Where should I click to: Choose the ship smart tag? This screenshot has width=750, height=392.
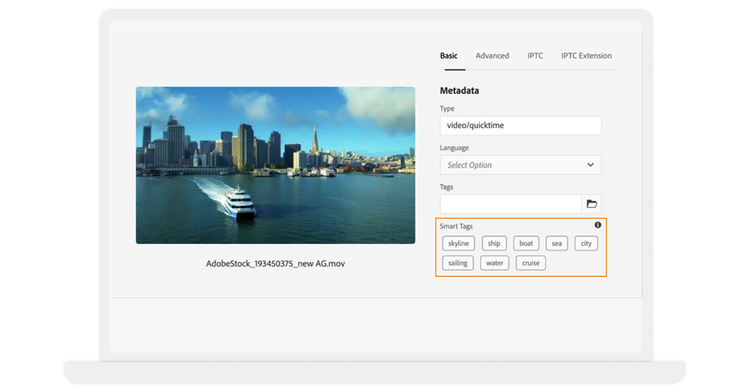point(494,243)
